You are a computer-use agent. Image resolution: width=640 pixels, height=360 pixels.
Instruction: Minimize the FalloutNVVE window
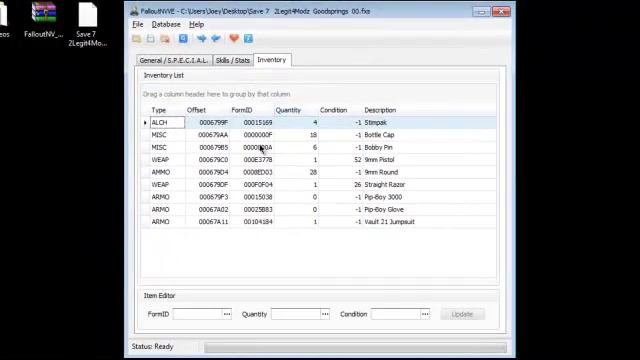pos(482,12)
